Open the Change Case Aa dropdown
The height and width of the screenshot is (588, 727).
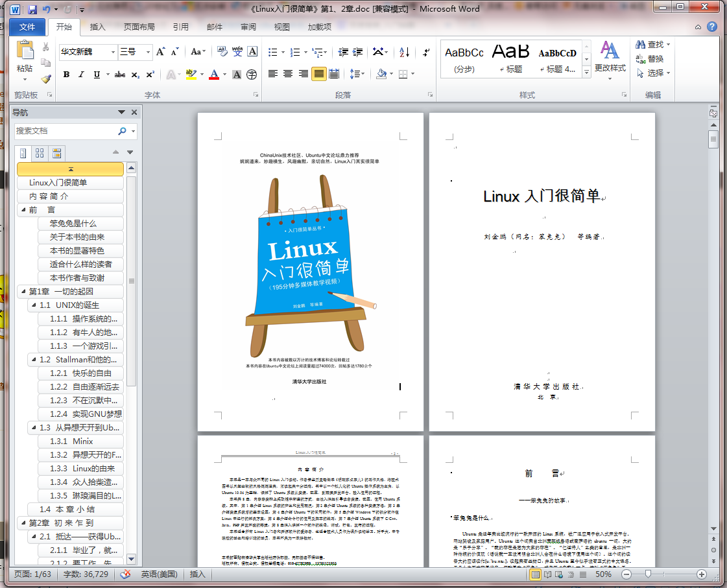pyautogui.click(x=198, y=52)
